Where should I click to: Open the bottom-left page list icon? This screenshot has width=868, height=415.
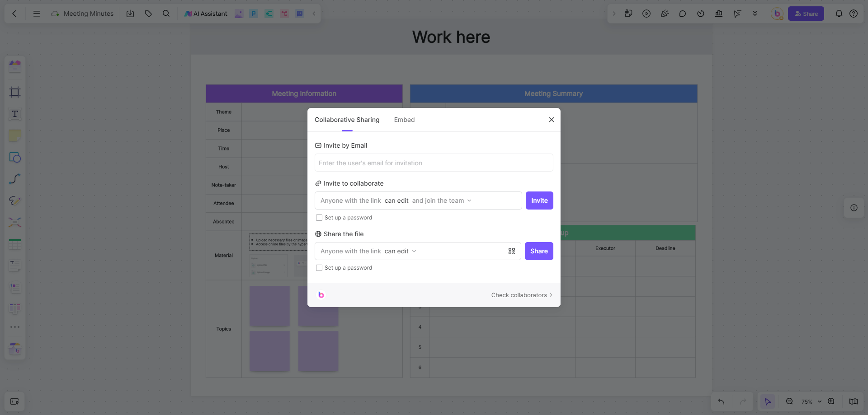point(14,401)
